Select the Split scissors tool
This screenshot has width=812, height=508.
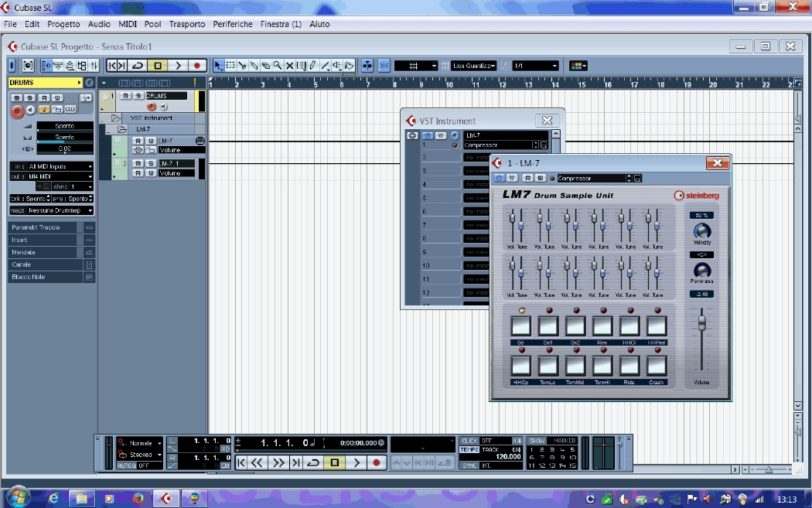[242, 66]
